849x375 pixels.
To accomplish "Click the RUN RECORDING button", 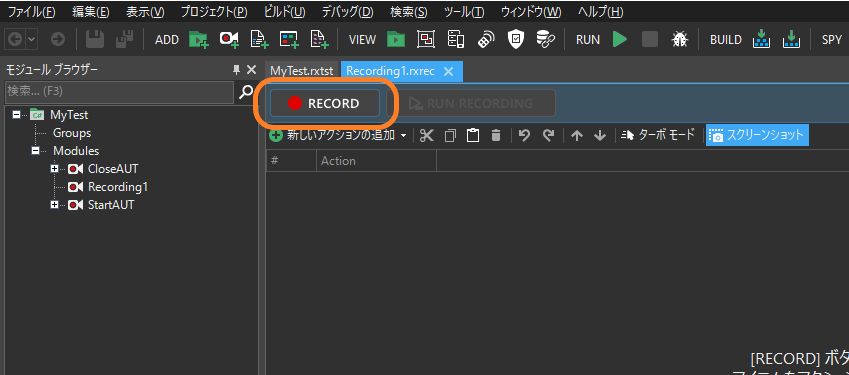I will (471, 103).
